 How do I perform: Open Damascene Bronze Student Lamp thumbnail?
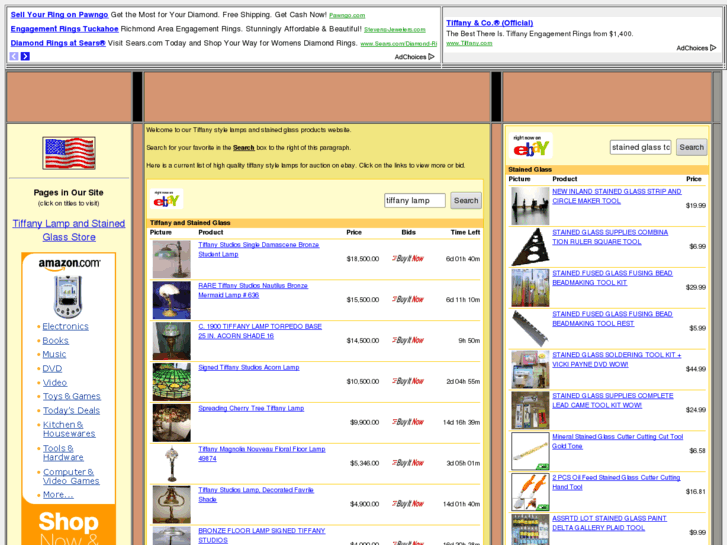click(x=172, y=259)
